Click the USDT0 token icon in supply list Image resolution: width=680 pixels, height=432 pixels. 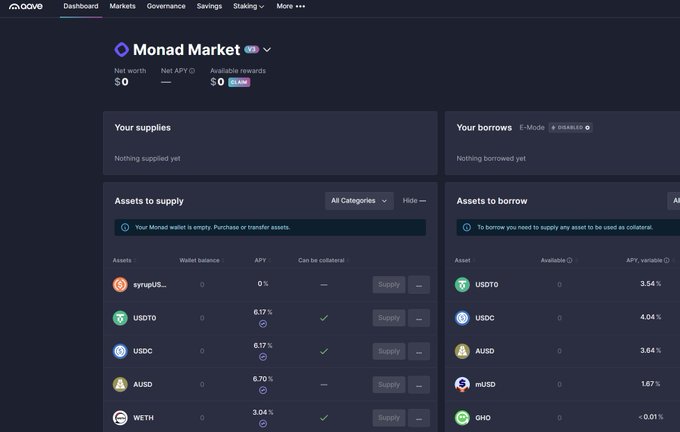[x=120, y=318]
